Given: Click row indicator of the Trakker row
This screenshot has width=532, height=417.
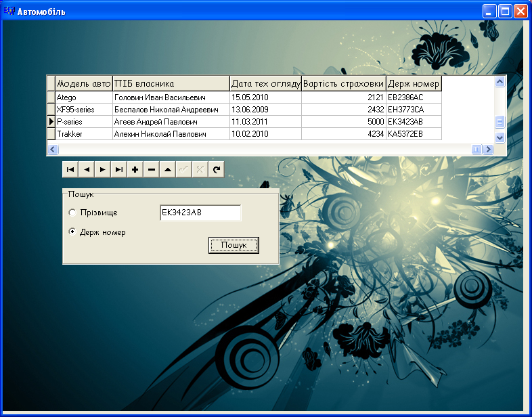Looking at the screenshot, I should (x=51, y=134).
